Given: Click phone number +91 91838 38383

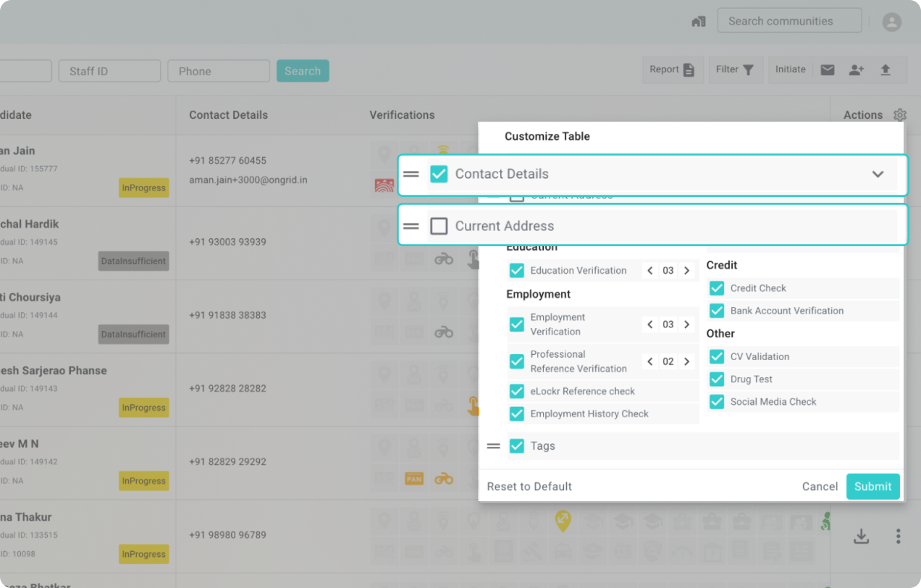Looking at the screenshot, I should click(x=227, y=315).
